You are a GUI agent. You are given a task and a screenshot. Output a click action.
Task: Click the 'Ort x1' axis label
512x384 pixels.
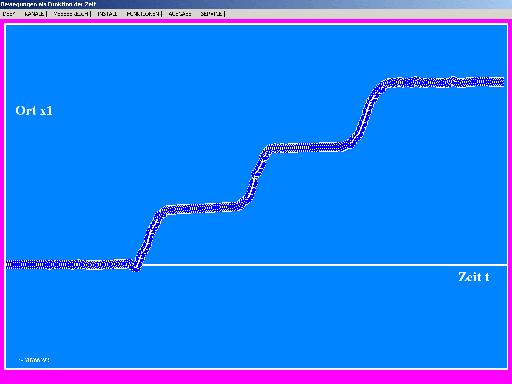(34, 111)
